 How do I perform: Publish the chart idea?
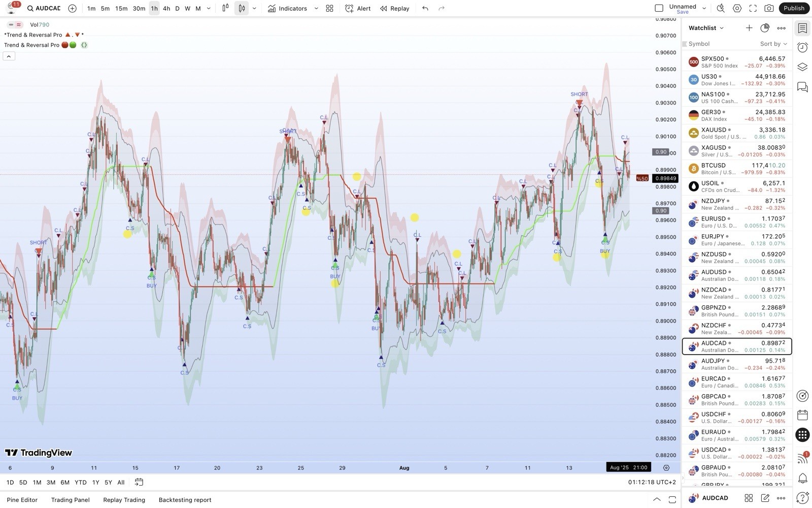point(794,8)
